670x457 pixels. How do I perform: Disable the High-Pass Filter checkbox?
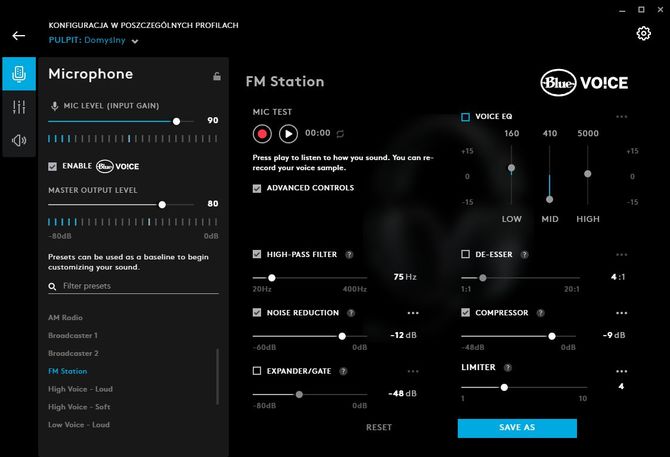[x=257, y=255]
